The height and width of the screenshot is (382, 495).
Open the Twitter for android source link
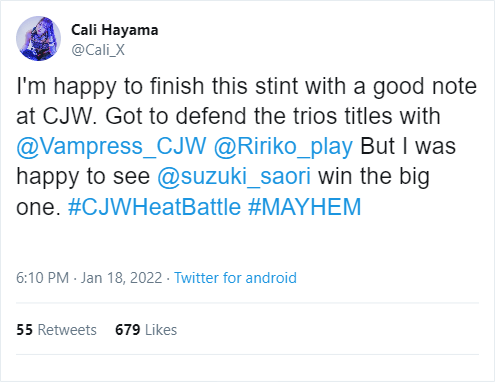tap(235, 278)
